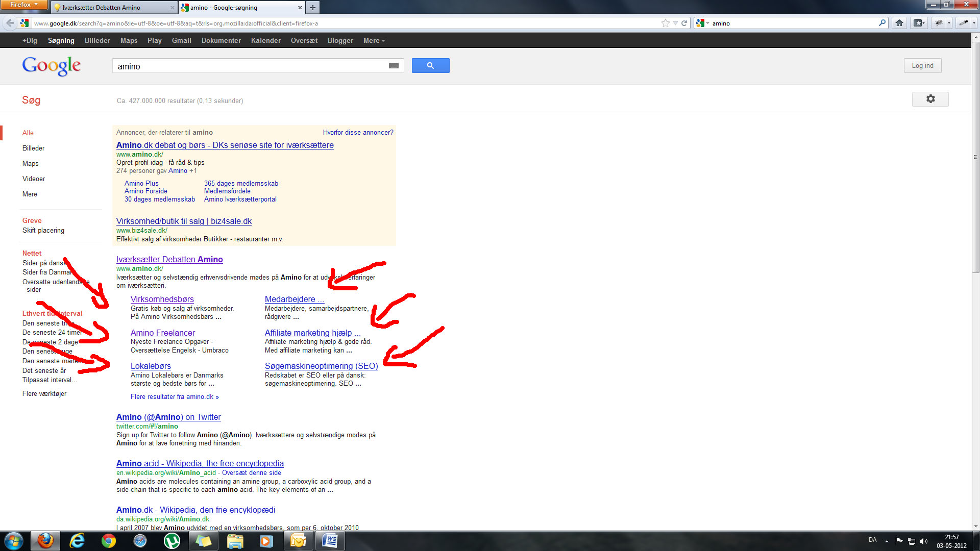Open the search engine selector dropdown
The image size is (980, 551).
click(703, 23)
